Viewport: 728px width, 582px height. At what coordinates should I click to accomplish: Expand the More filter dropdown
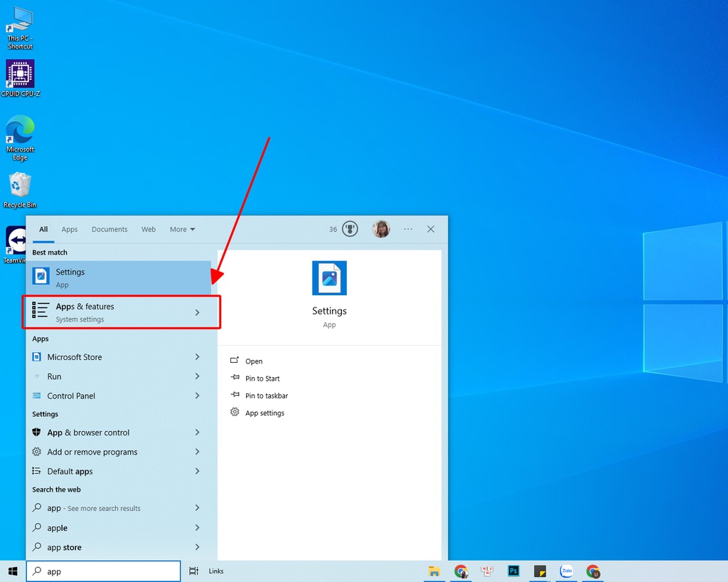pos(183,229)
